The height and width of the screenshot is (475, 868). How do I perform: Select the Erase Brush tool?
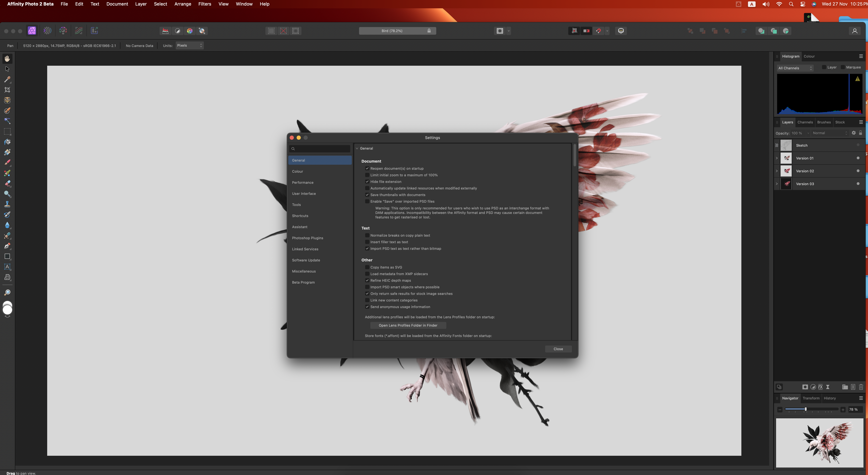(7, 183)
